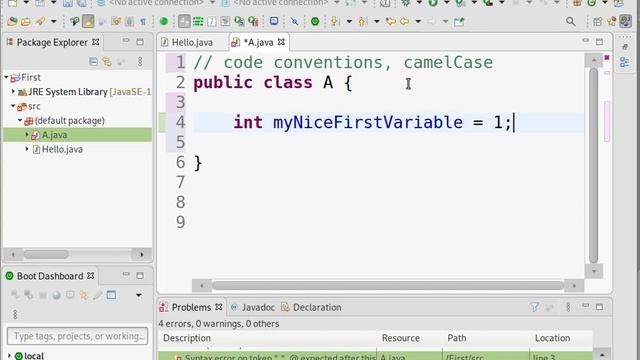Viewport: 640px width, 360px height.
Task: Switch to the Java EE perspective icon
Action: tap(611, 21)
